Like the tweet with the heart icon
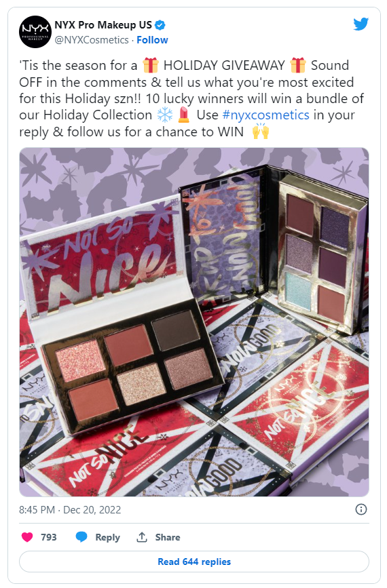 coord(27,537)
